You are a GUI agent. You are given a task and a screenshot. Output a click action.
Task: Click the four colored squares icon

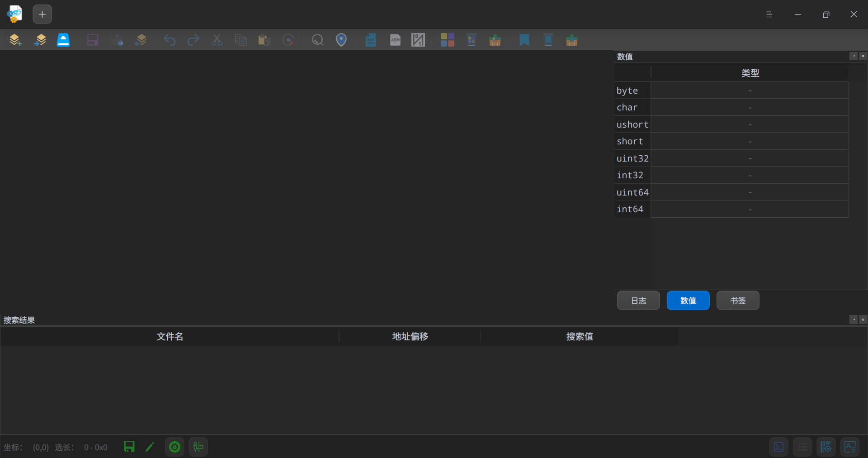448,40
